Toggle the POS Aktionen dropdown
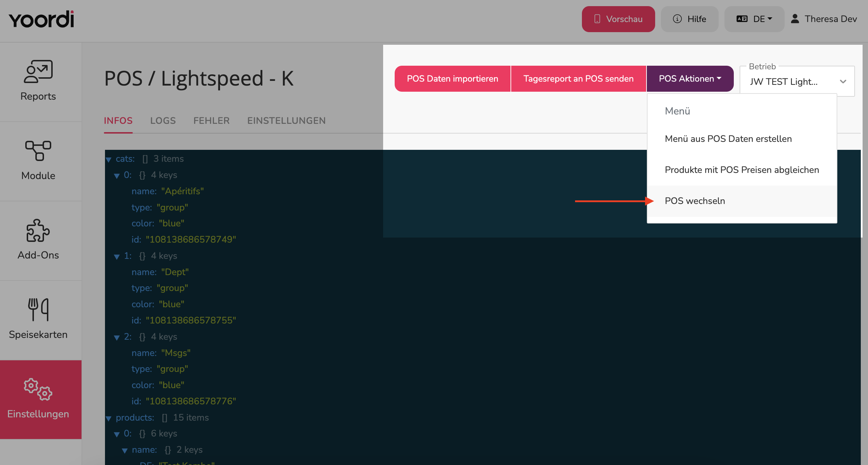Viewport: 868px width, 465px height. [x=690, y=79]
